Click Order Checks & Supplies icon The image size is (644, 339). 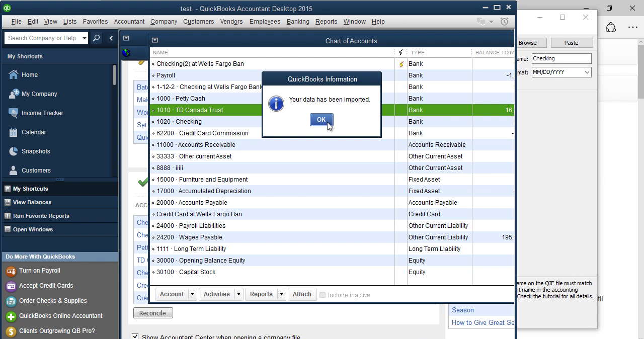(x=11, y=301)
